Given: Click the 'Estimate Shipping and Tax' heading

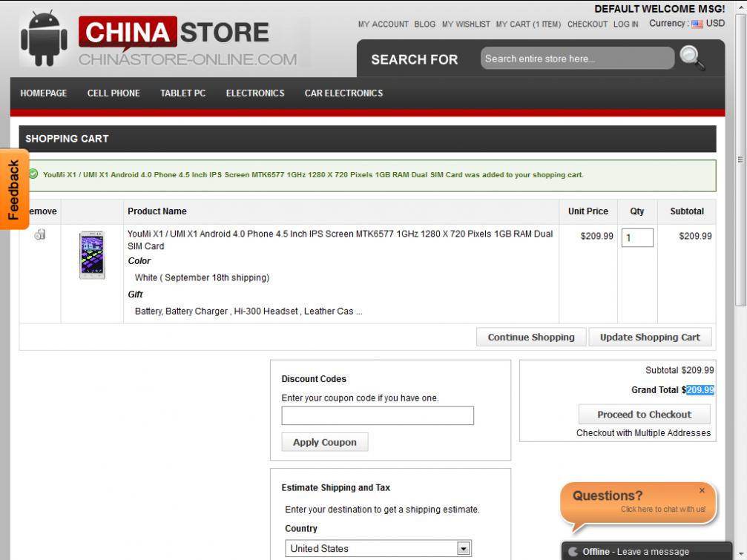Looking at the screenshot, I should click(x=335, y=487).
